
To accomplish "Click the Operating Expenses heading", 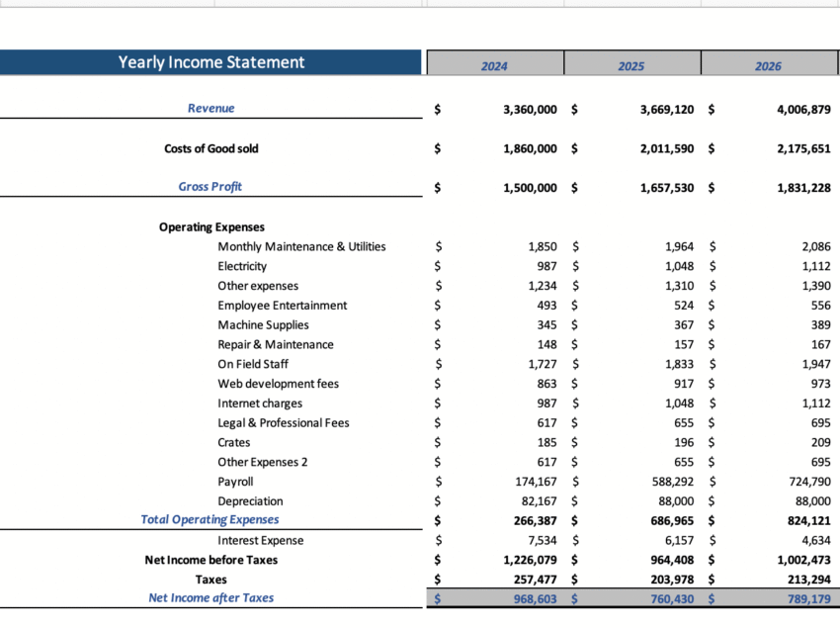I will click(x=210, y=226).
